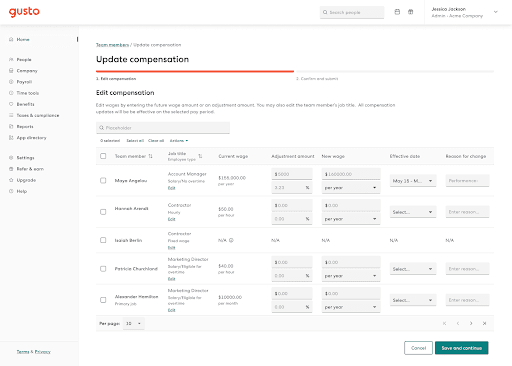Click the App directory icon

coord(11,138)
